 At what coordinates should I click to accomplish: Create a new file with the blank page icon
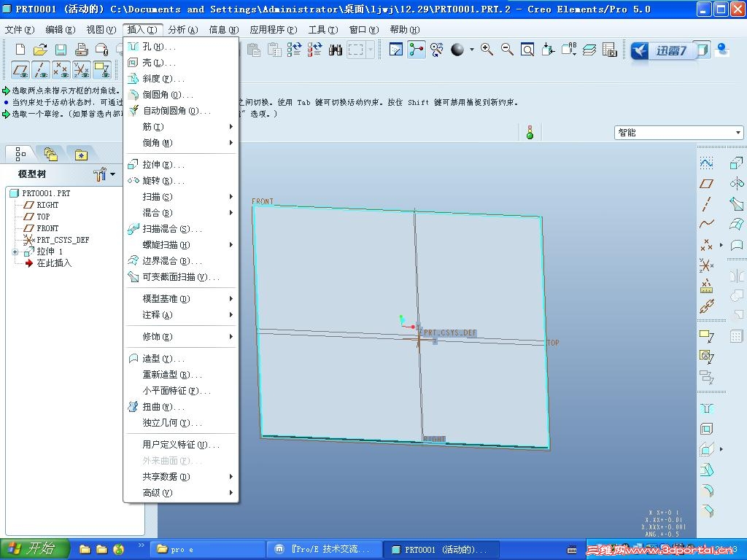(20, 50)
